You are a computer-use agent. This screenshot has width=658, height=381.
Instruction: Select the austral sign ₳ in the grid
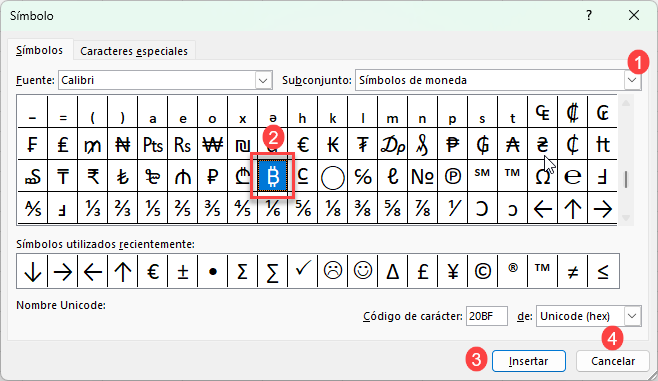point(512,144)
